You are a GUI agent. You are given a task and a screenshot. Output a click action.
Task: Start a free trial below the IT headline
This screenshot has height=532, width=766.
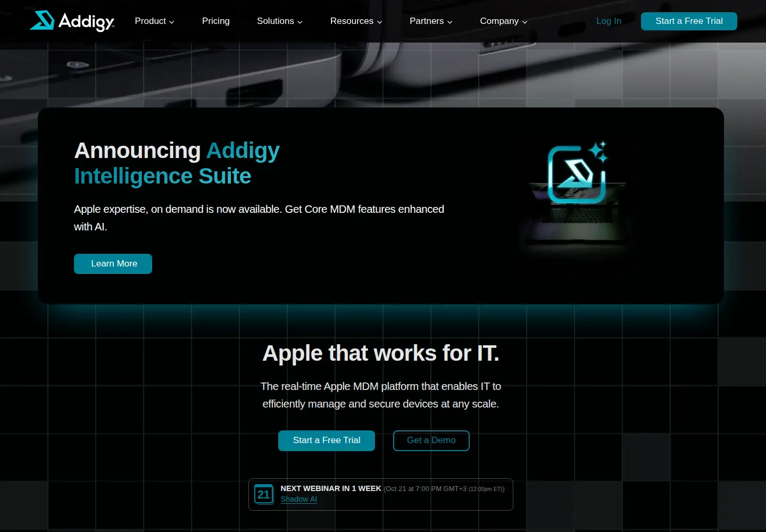[327, 440]
